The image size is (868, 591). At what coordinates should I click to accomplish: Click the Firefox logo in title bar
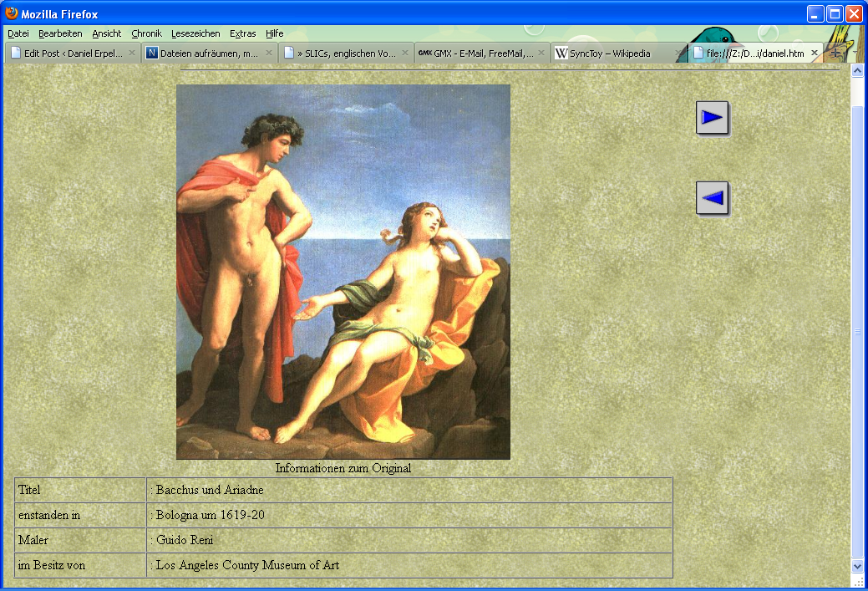pos(12,13)
